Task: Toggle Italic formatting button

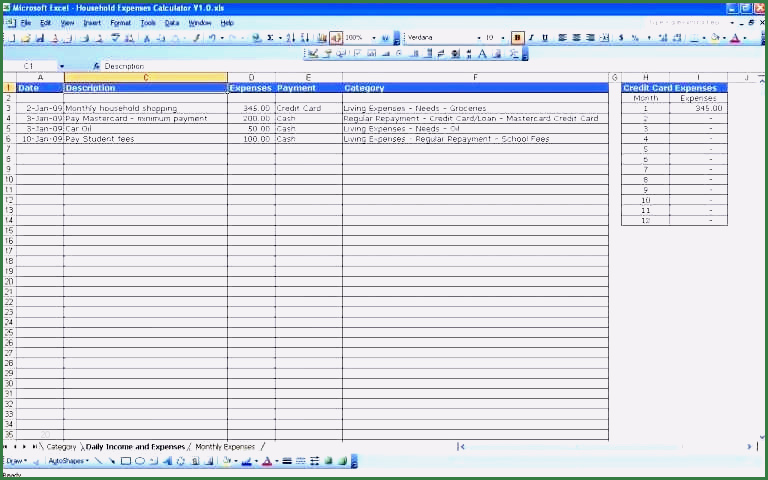Action: pos(531,38)
